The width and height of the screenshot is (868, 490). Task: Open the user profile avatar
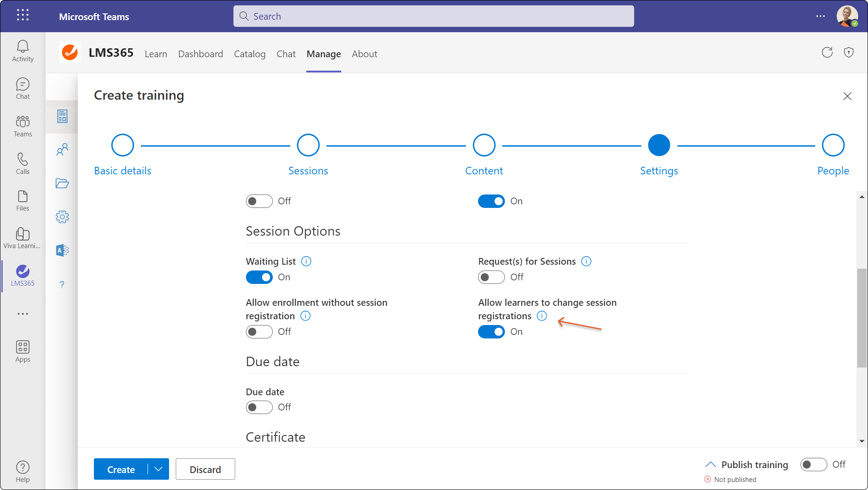847,16
